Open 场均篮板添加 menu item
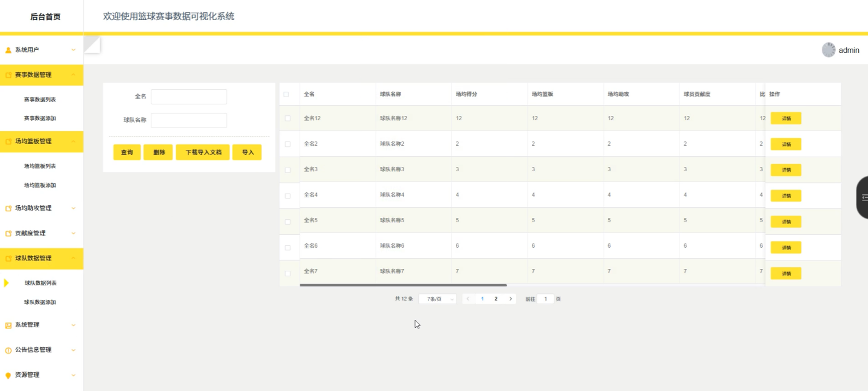This screenshot has height=391, width=868. coord(40,185)
